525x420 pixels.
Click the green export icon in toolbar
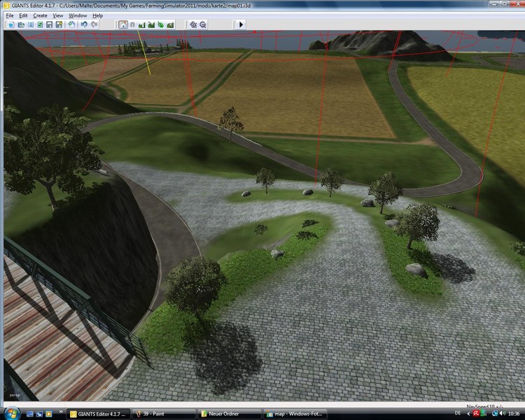click(x=40, y=24)
